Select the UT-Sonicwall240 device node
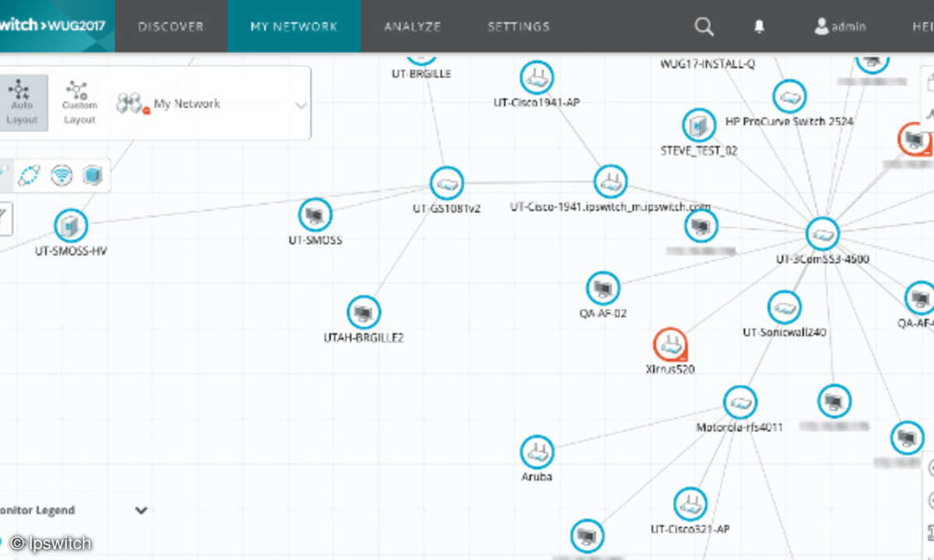Image resolution: width=934 pixels, height=560 pixels. (784, 307)
